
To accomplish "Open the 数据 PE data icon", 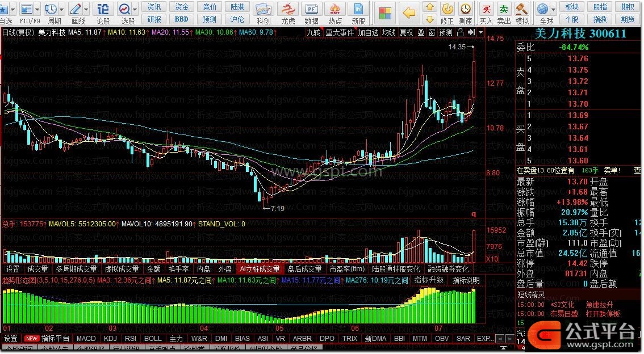I will coord(311,9).
